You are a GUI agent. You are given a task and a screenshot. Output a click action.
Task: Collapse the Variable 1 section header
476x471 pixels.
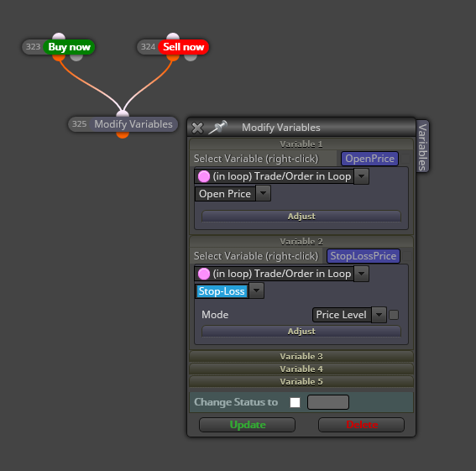click(301, 144)
